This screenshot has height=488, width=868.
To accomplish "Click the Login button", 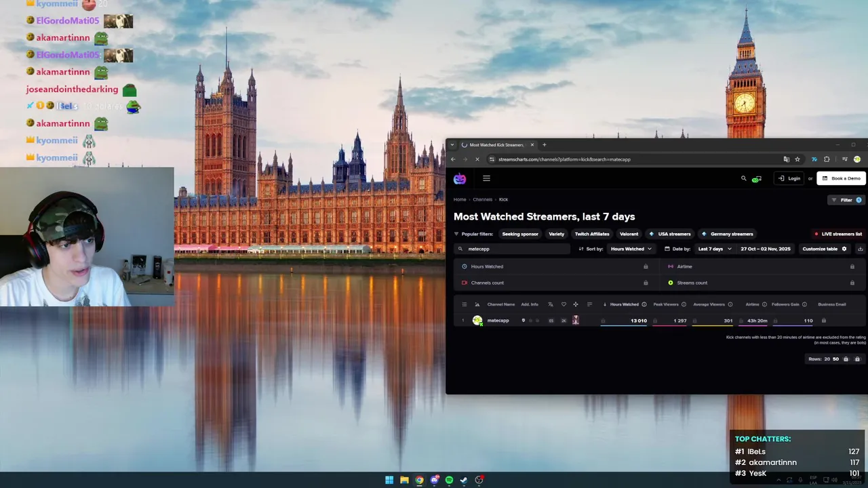I will [x=789, y=178].
